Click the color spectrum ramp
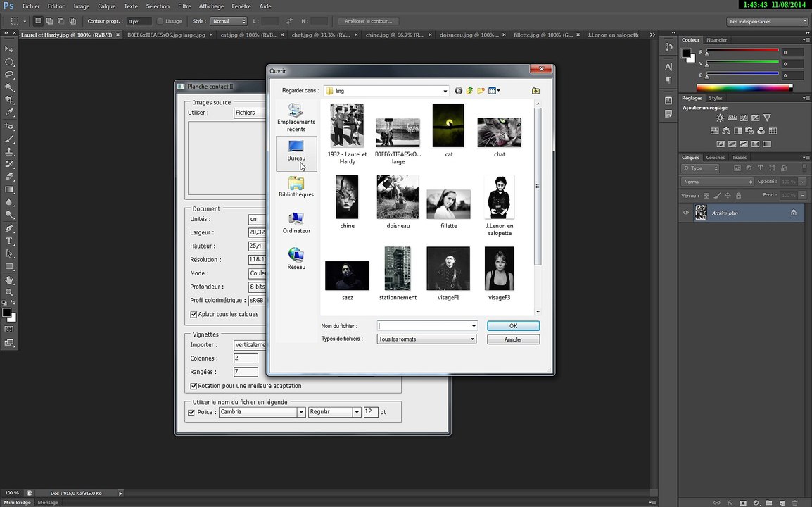The image size is (812, 507). (744, 87)
